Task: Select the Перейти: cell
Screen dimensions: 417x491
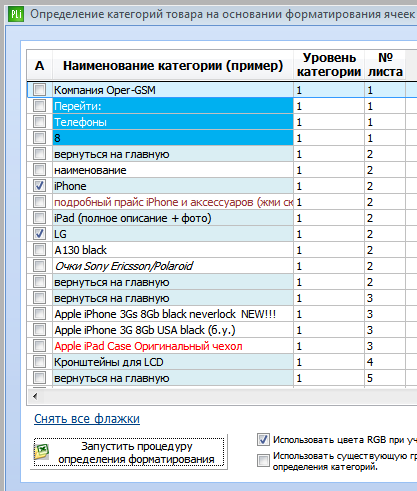Action: [x=173, y=106]
